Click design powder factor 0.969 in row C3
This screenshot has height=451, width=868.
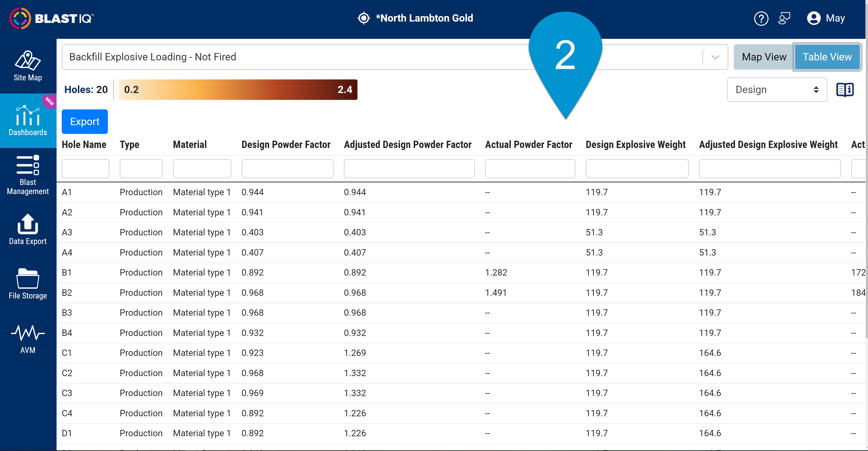pos(253,393)
